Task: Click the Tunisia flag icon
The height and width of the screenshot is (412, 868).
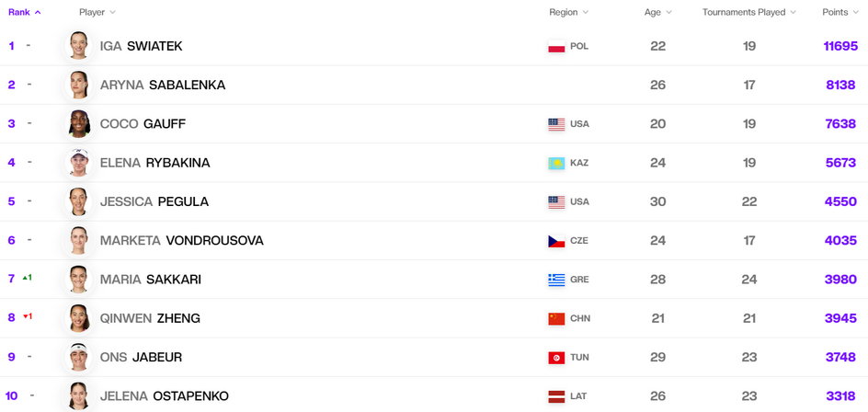Action: [556, 358]
